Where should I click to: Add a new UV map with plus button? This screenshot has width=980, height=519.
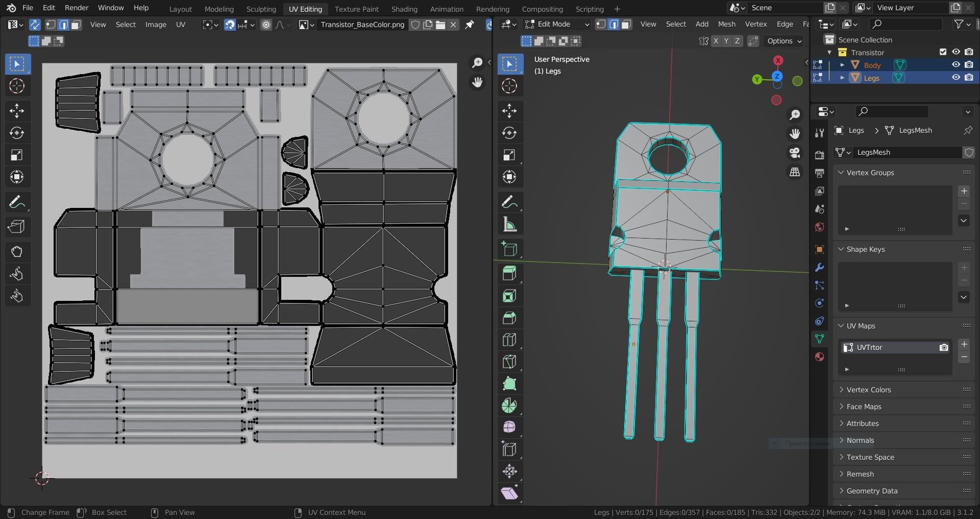[964, 344]
